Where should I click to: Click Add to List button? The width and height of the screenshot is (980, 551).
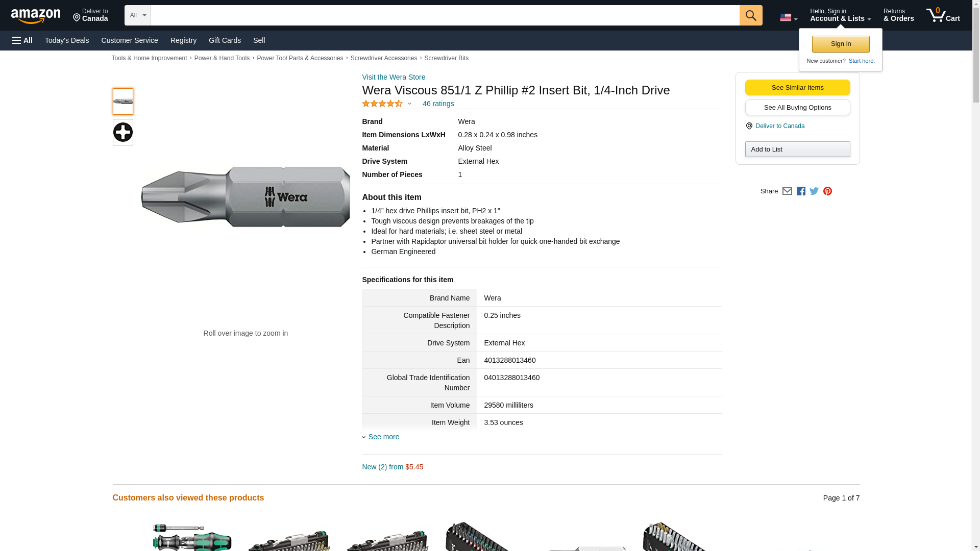[797, 149]
